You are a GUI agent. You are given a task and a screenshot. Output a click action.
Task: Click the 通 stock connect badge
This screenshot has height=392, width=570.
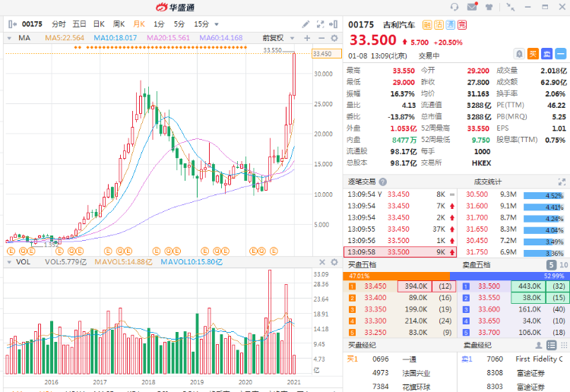(x=451, y=25)
